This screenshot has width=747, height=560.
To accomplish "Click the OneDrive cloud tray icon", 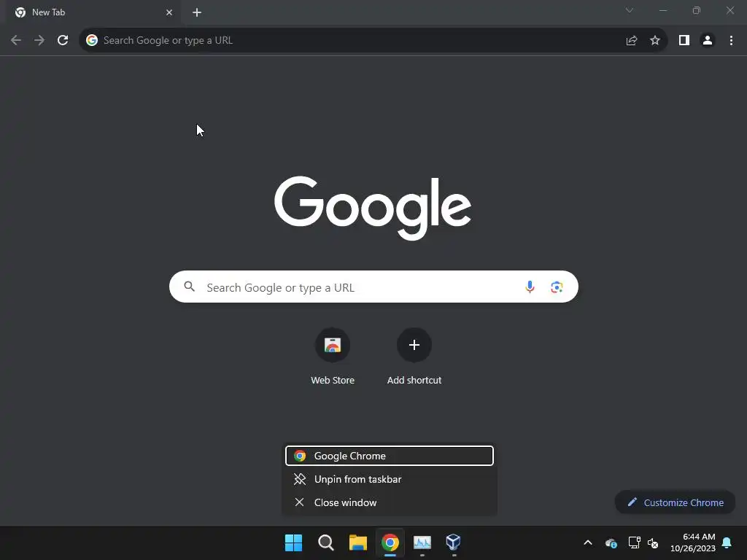I will coord(611,542).
